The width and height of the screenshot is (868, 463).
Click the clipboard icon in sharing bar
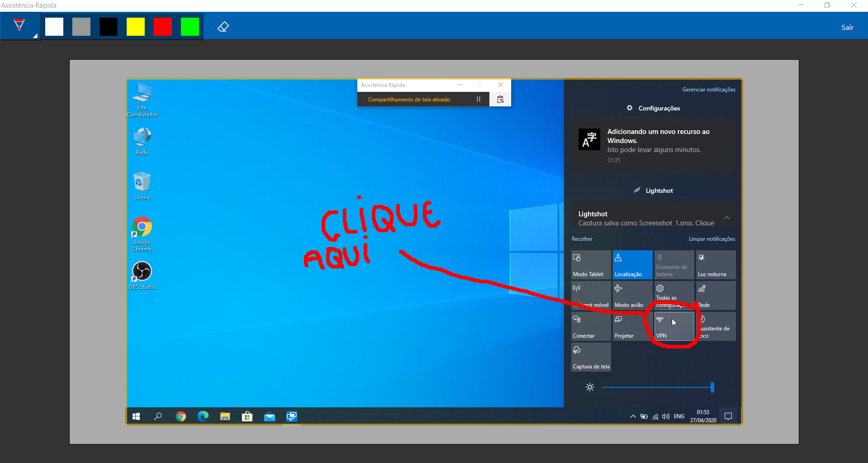500,100
